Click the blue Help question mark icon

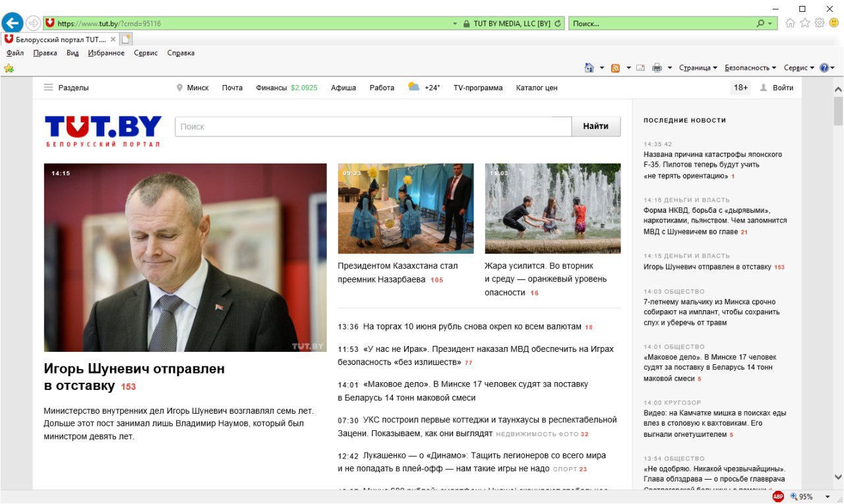pyautogui.click(x=824, y=68)
